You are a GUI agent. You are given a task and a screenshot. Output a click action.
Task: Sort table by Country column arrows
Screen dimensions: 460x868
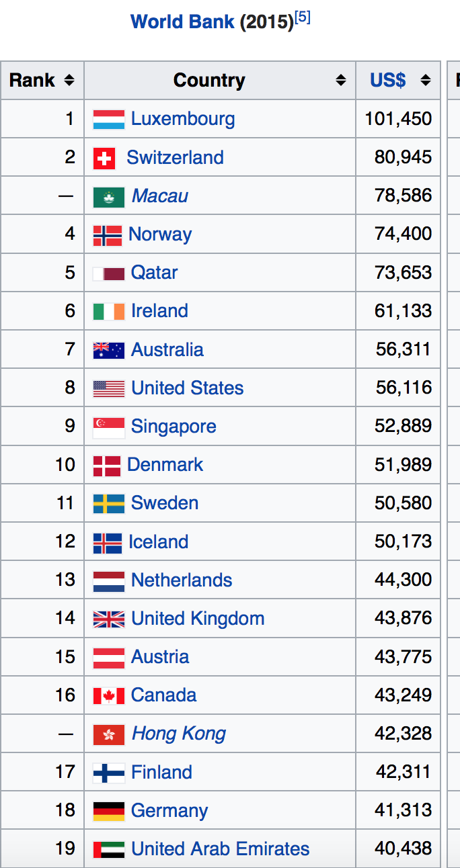coord(341,81)
